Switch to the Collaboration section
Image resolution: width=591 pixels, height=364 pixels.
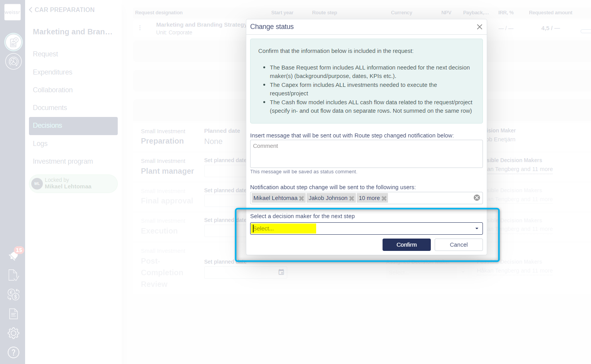(53, 90)
